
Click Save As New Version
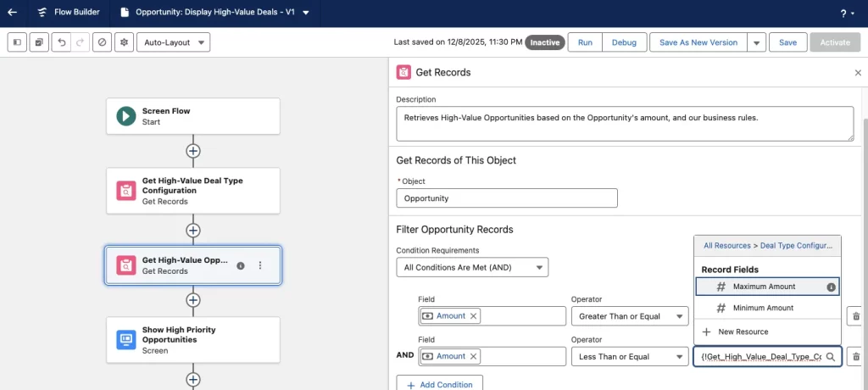698,42
